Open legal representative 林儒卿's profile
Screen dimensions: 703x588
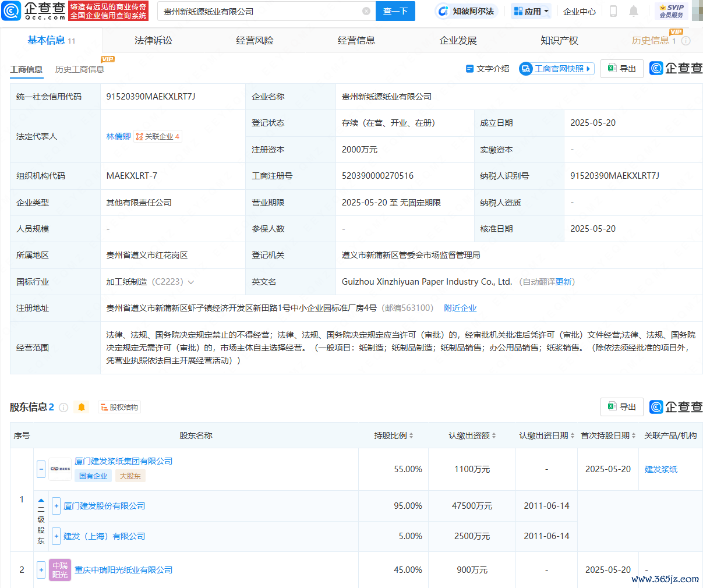(118, 136)
